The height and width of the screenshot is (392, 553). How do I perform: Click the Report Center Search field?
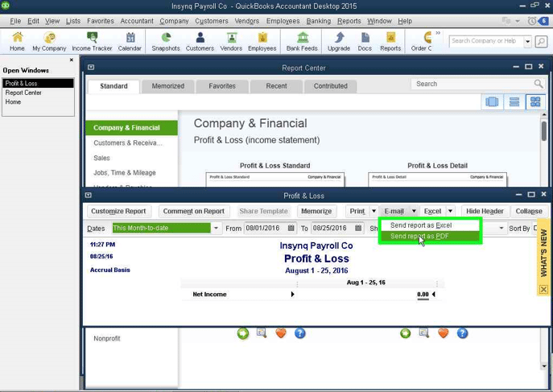(473, 84)
